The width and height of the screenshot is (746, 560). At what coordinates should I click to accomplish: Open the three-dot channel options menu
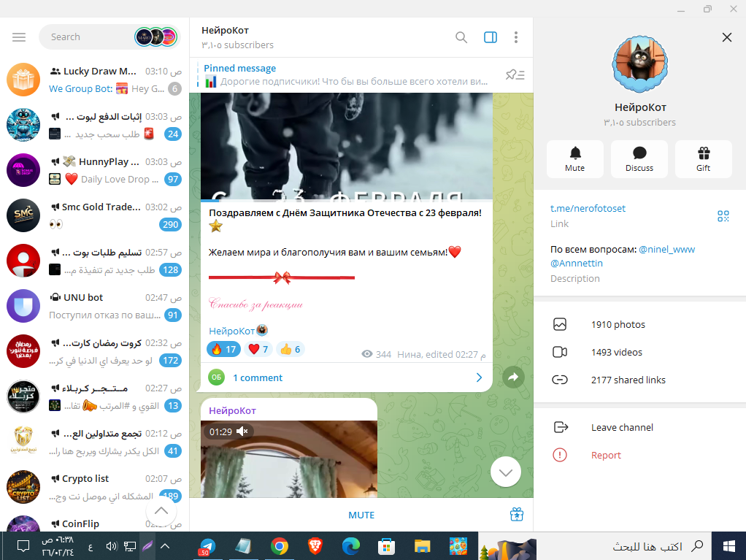516,37
